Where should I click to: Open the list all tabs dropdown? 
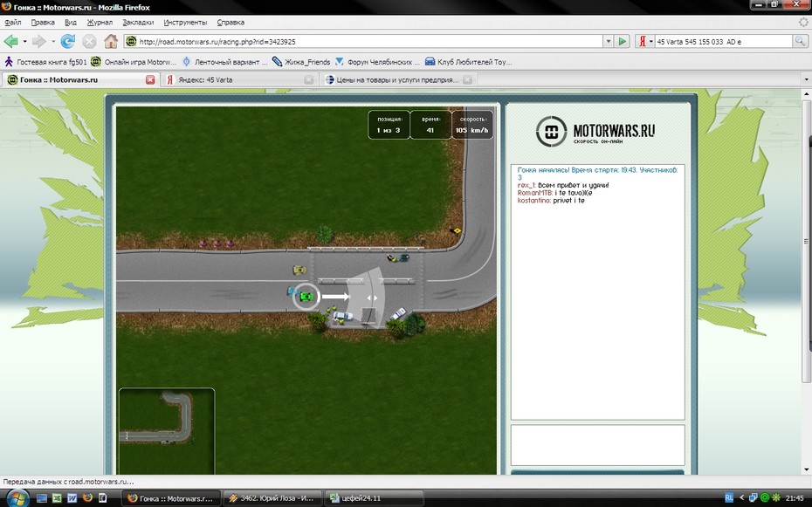806,79
